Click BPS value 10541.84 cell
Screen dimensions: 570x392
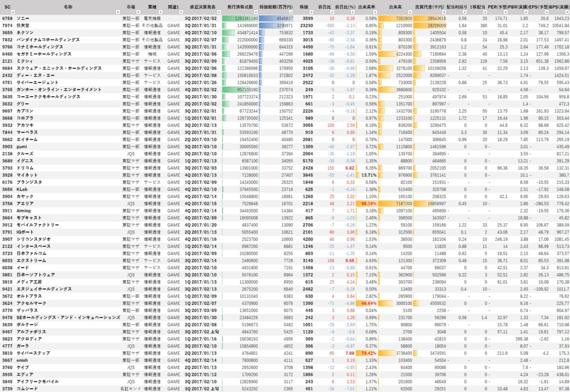coord(559,26)
